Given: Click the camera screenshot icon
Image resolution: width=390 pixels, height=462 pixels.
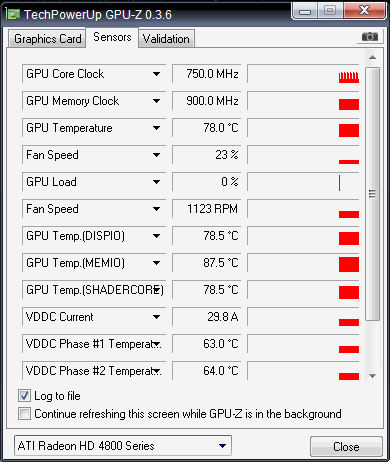Looking at the screenshot, I should (370, 36).
